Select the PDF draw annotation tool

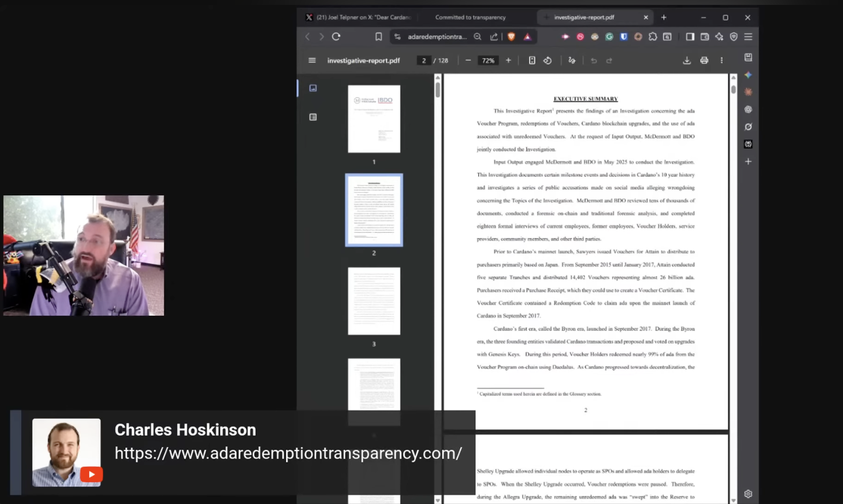[x=572, y=61]
